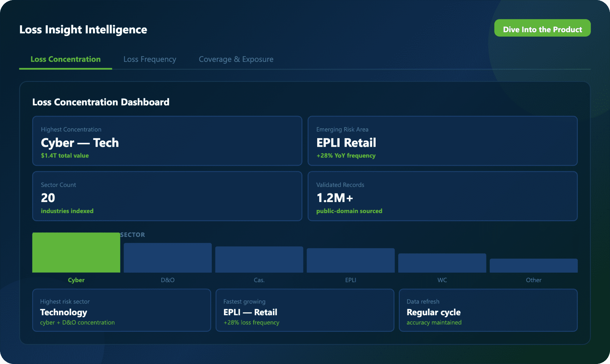The height and width of the screenshot is (364, 610).
Task: Select the Loss Concentration tab
Action: click(x=66, y=59)
